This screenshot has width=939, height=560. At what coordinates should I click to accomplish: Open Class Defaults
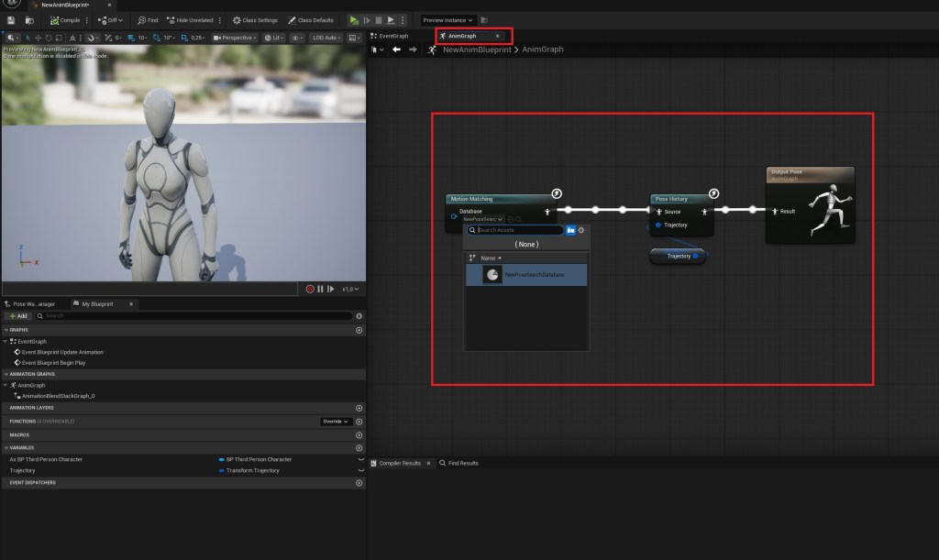[x=311, y=19]
